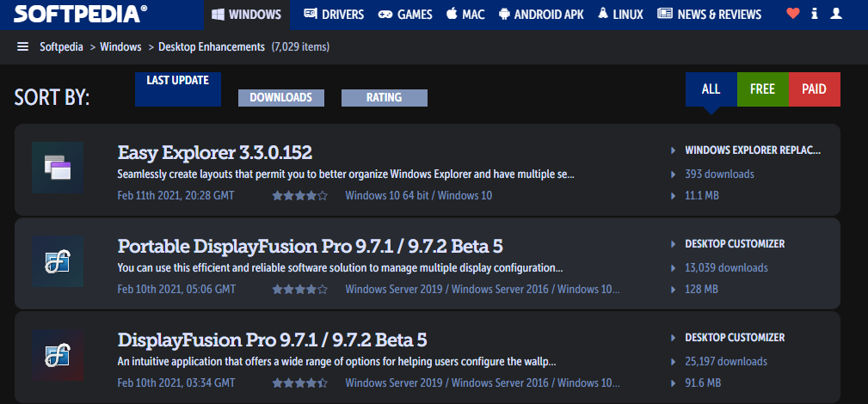This screenshot has height=404, width=868.
Task: Open the hamburger menu beside Softpedia breadcrumb
Action: point(23,46)
